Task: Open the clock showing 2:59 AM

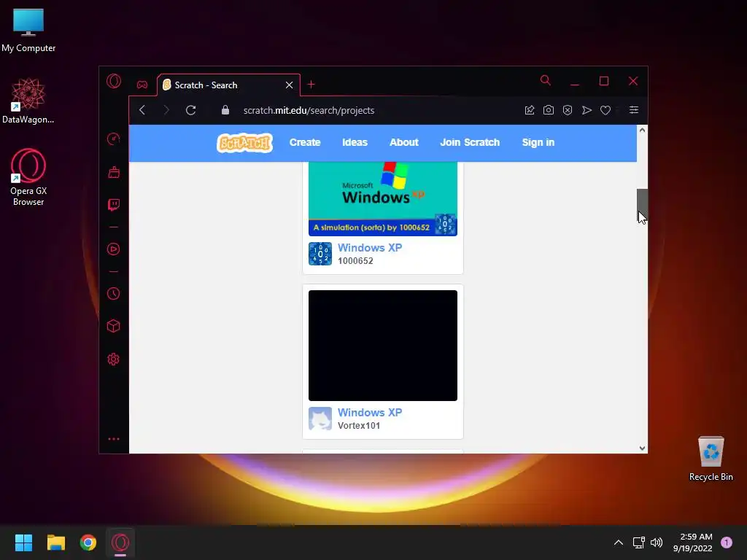Action: [693, 542]
